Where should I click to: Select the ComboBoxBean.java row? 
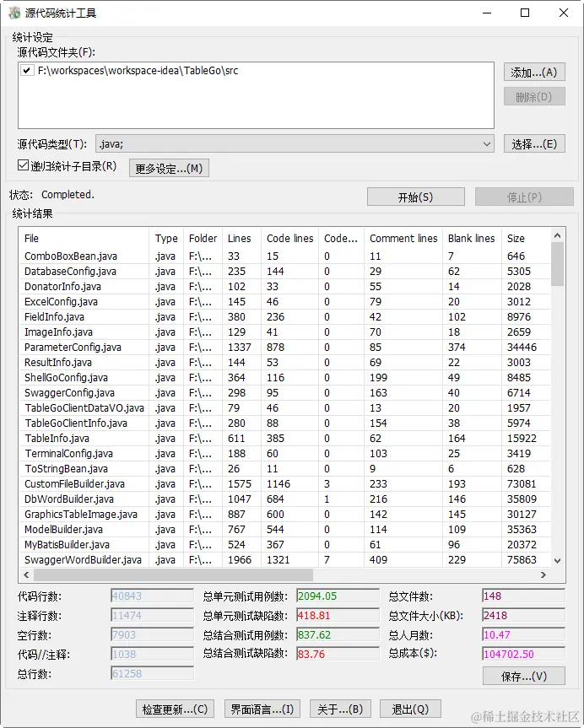284,256
